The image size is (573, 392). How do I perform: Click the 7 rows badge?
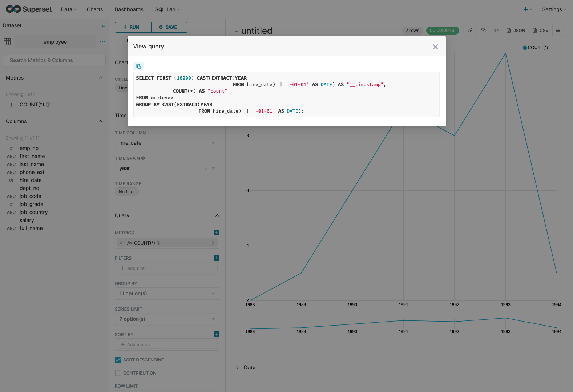point(412,31)
